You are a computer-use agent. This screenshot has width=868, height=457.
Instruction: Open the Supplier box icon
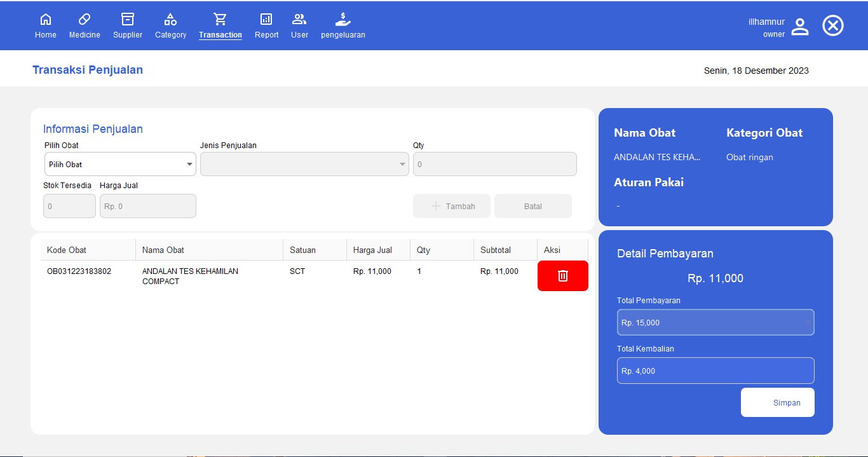click(128, 20)
